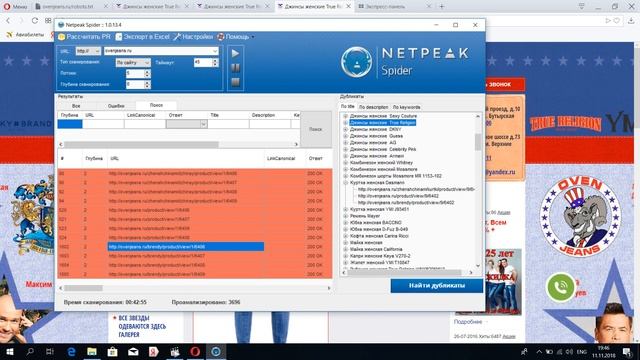Stop the scan with the stop button
This screenshot has height=360, width=640.
236,82
